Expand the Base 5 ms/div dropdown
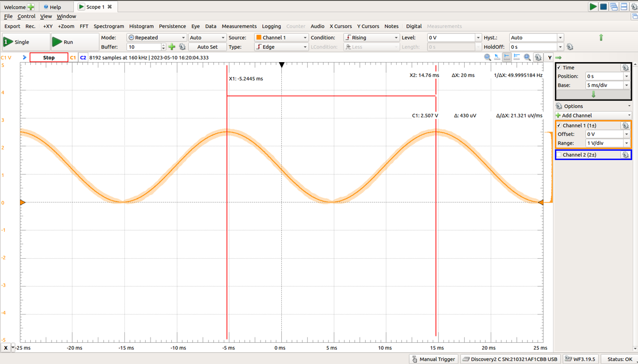 (x=626, y=84)
